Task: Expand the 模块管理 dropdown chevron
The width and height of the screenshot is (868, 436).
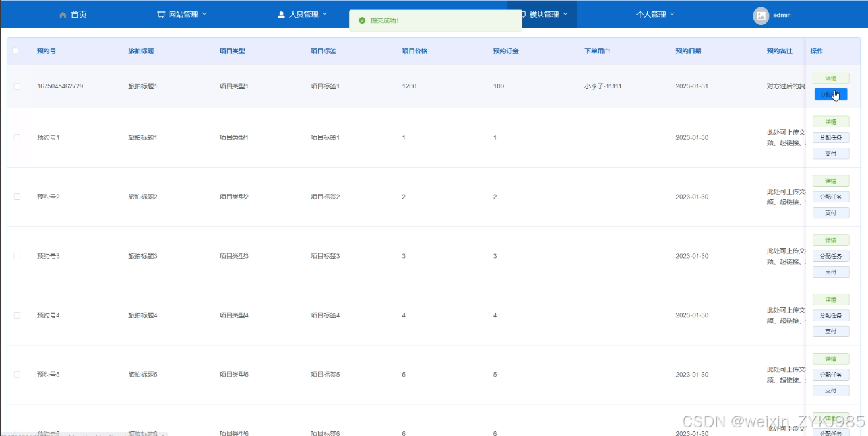Action: coord(565,14)
